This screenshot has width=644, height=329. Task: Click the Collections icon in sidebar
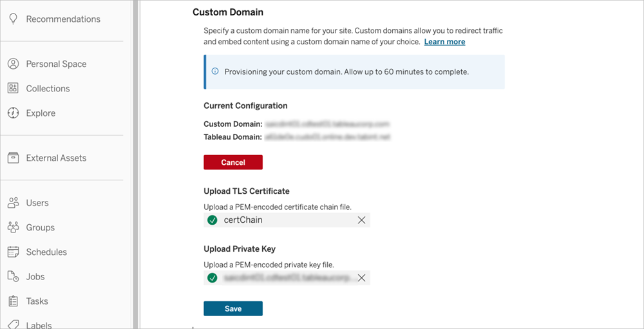click(x=13, y=89)
